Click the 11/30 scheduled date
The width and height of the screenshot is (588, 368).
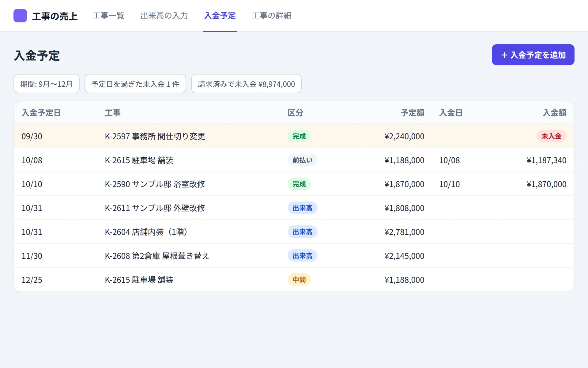pyautogui.click(x=32, y=256)
